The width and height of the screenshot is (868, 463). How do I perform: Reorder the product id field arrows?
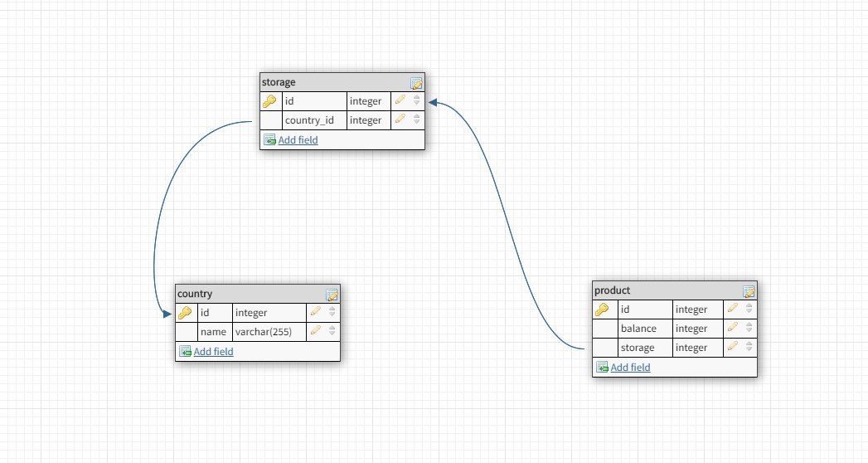tap(749, 309)
